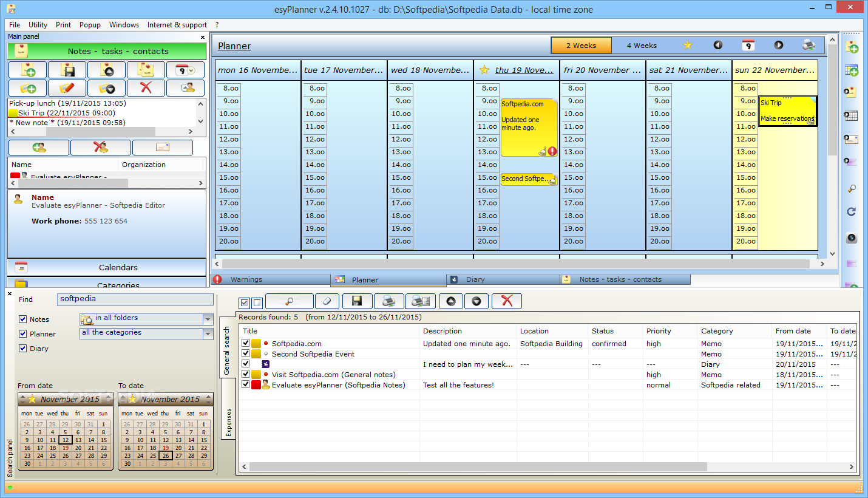Viewport: 868px width, 498px height.
Task: Go to next period in Planner
Action: point(778,45)
